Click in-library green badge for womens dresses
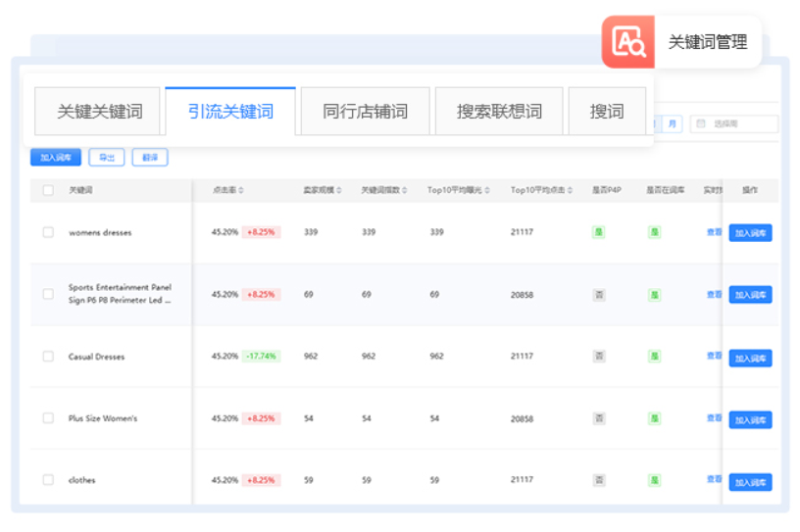The height and width of the screenshot is (532, 800). point(655,232)
